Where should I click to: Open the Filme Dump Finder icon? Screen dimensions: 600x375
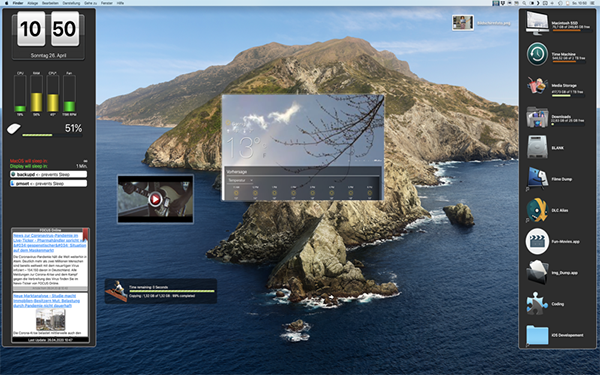tap(537, 179)
